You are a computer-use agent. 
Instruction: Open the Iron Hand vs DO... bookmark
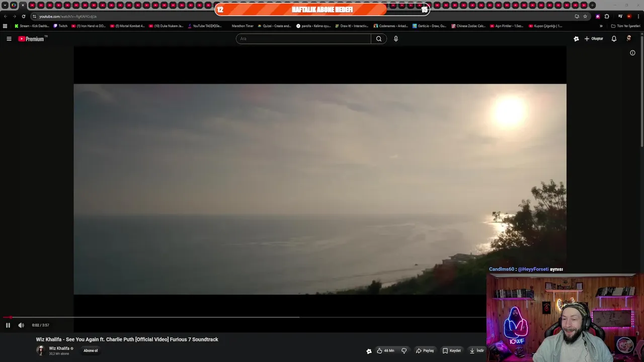89,26
